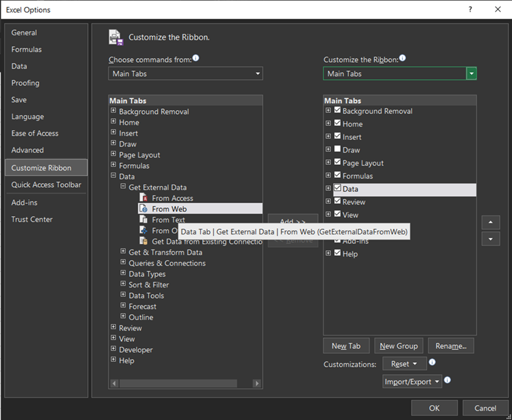Click OK to confirm options
Image resolution: width=512 pixels, height=420 pixels.
[x=434, y=408]
